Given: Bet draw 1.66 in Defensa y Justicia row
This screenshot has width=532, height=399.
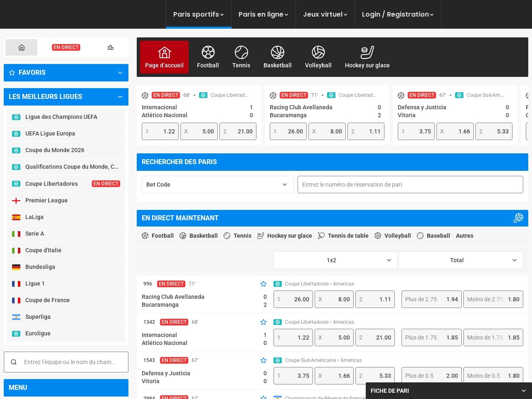Looking at the screenshot, I should 334,376.
